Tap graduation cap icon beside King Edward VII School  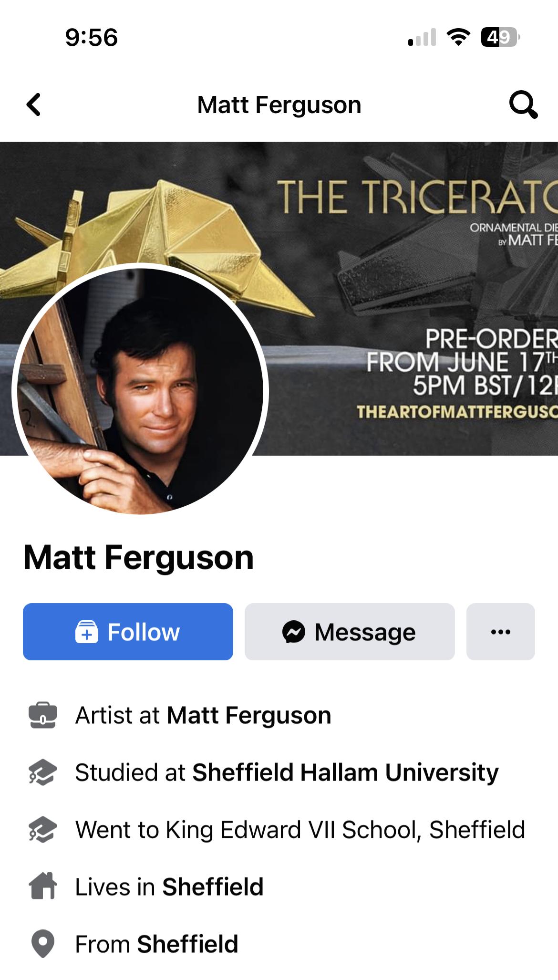coord(43,829)
